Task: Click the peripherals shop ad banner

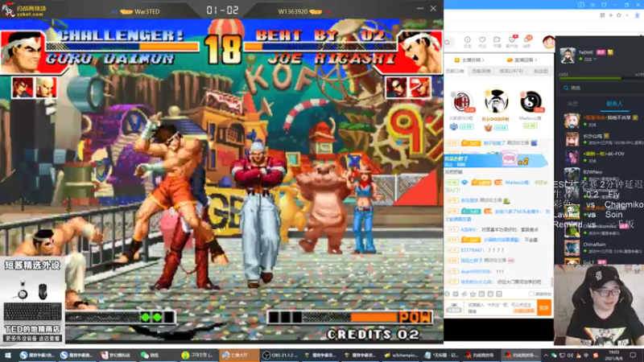Action: coord(32,300)
